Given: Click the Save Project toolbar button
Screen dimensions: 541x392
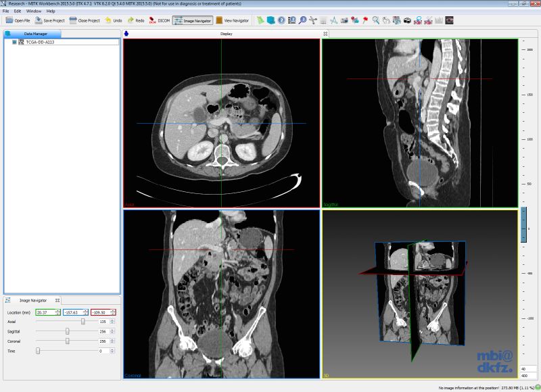Looking at the screenshot, I should click(49, 20).
